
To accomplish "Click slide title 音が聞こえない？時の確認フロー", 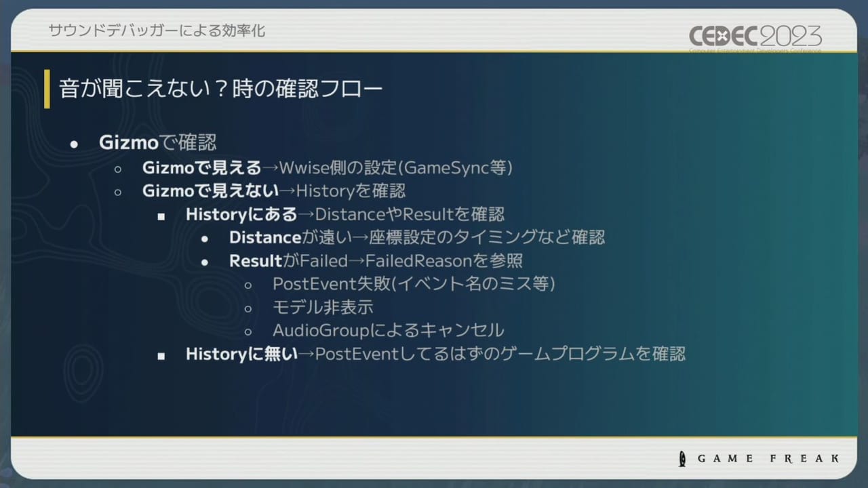I will pos(220,89).
